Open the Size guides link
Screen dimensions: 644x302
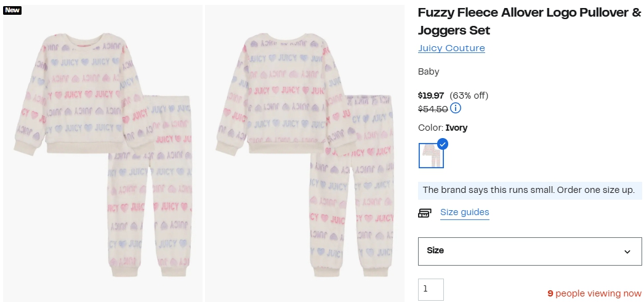[464, 213]
